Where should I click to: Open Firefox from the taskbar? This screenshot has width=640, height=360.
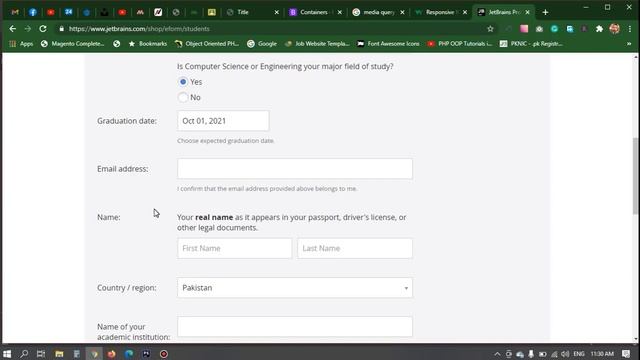111,354
